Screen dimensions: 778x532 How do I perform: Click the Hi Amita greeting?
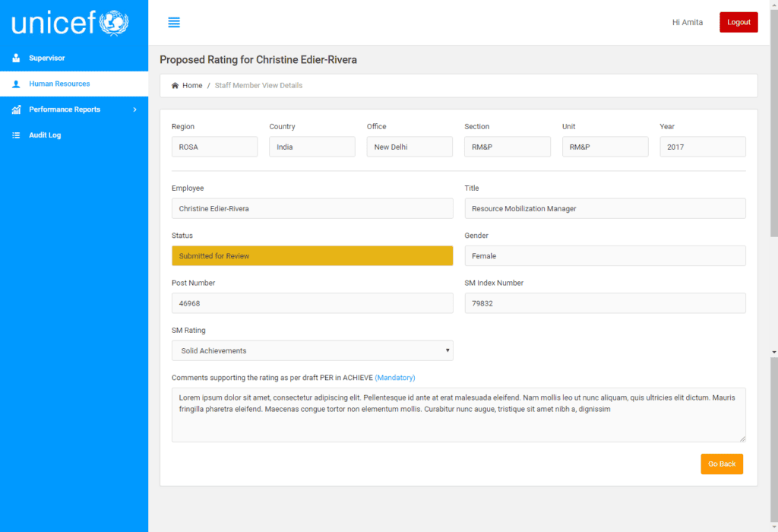tap(687, 22)
